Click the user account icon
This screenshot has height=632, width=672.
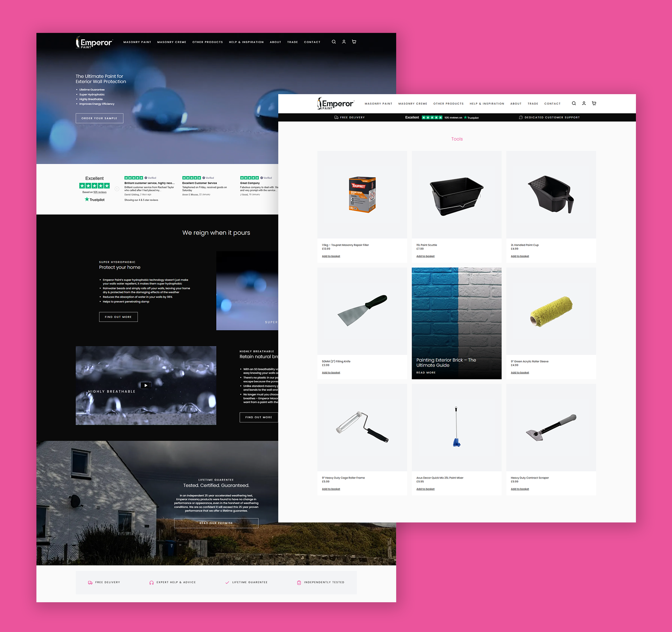(x=583, y=103)
